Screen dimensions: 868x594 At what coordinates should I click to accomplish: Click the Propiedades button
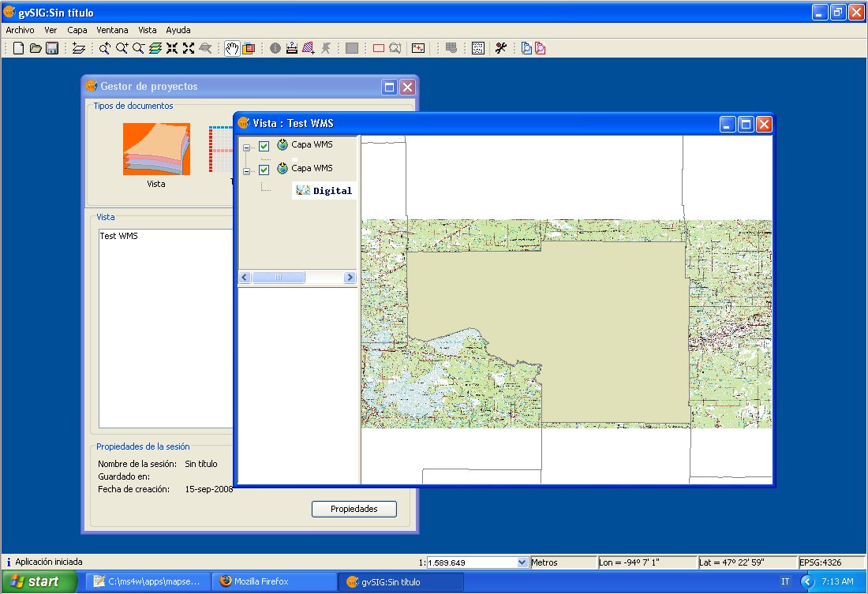[x=354, y=509]
